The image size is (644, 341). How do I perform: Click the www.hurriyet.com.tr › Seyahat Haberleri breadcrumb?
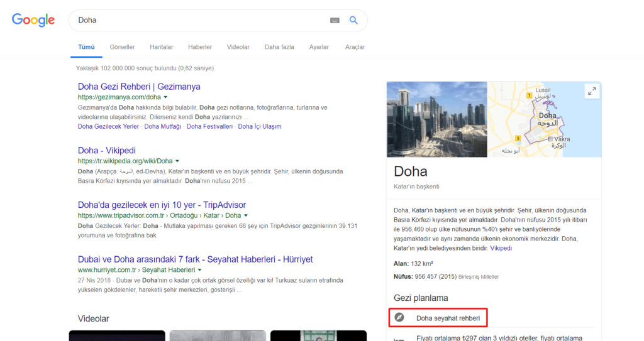click(136, 270)
